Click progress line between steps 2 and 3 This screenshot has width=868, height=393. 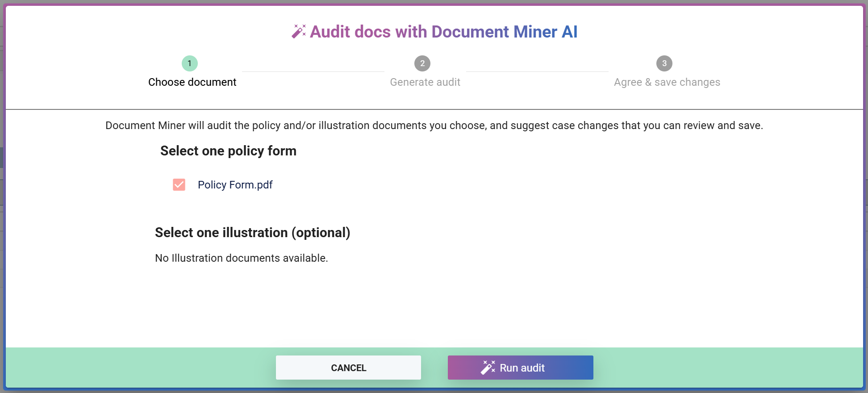coord(537,71)
